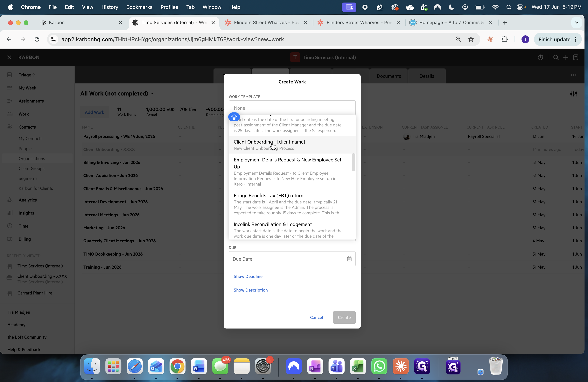The width and height of the screenshot is (588, 382).
Task: Open the Chrome History menu
Action: pos(110,7)
